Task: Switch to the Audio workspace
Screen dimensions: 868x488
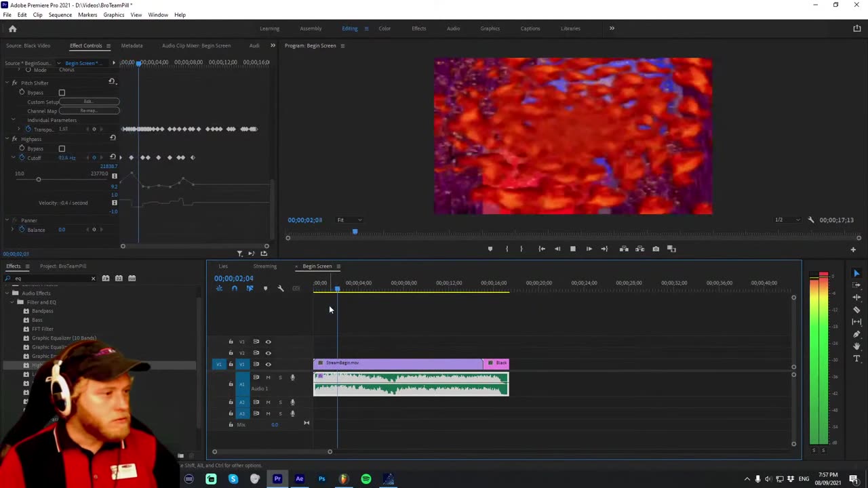Action: pyautogui.click(x=453, y=28)
